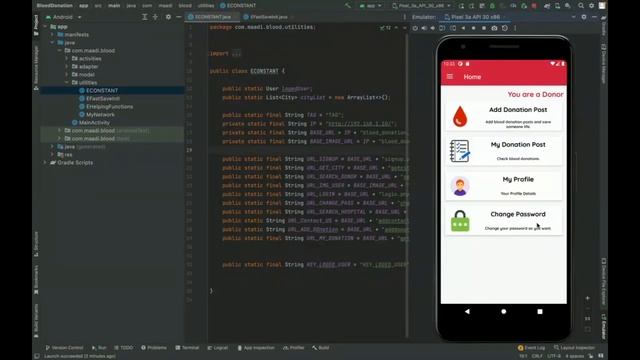Open emulator extended controls three-dot menu
The width and height of the screenshot is (640, 360).
[x=515, y=28]
